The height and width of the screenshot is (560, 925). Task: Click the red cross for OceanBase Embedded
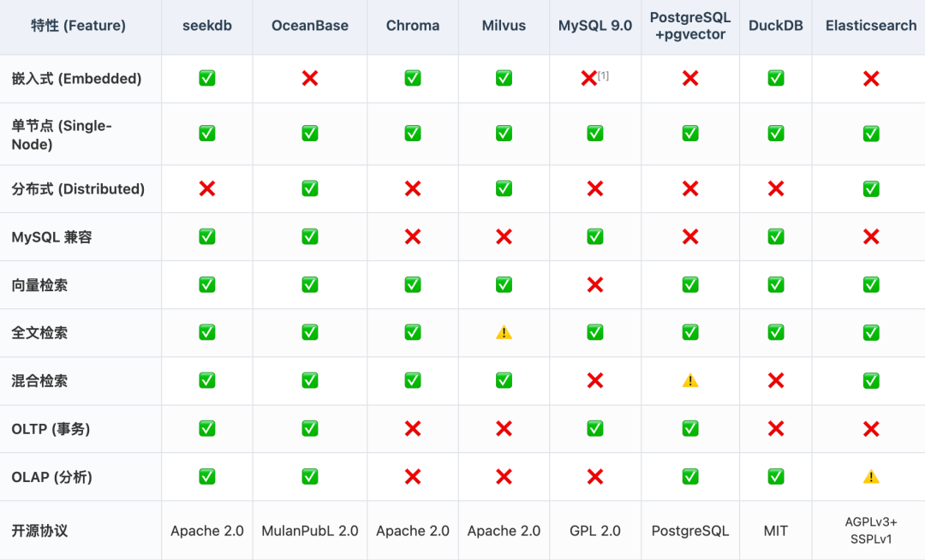point(309,79)
